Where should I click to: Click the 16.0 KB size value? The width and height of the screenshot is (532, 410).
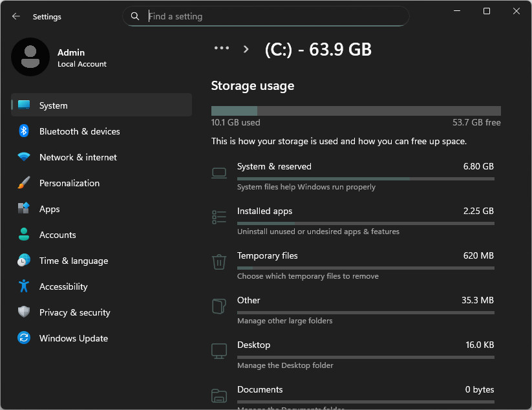480,345
